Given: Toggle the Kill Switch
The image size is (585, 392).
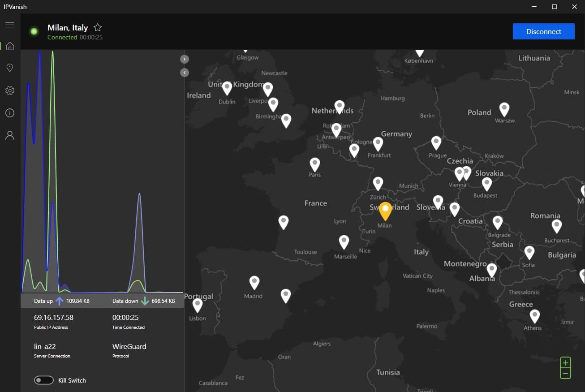Looking at the screenshot, I should click(44, 380).
